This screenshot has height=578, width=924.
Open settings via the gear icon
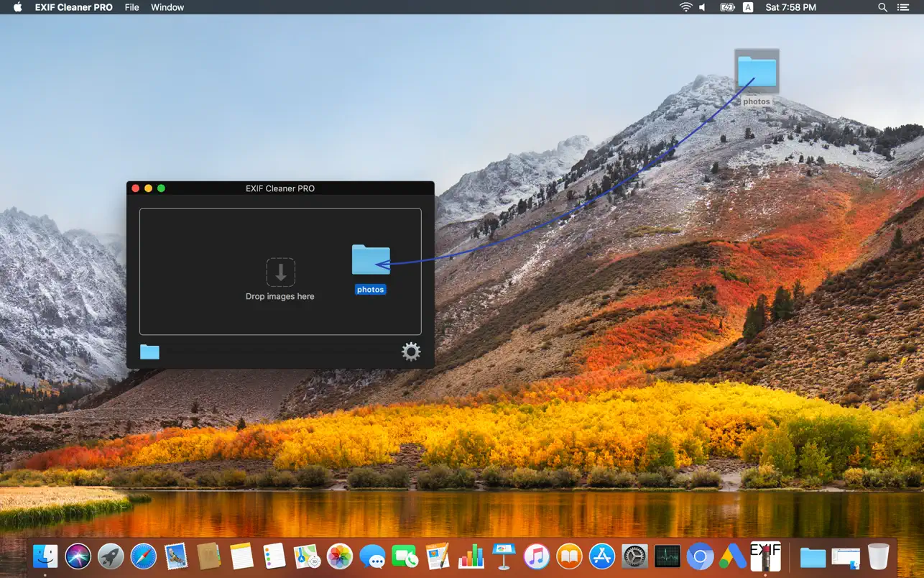pyautogui.click(x=410, y=352)
